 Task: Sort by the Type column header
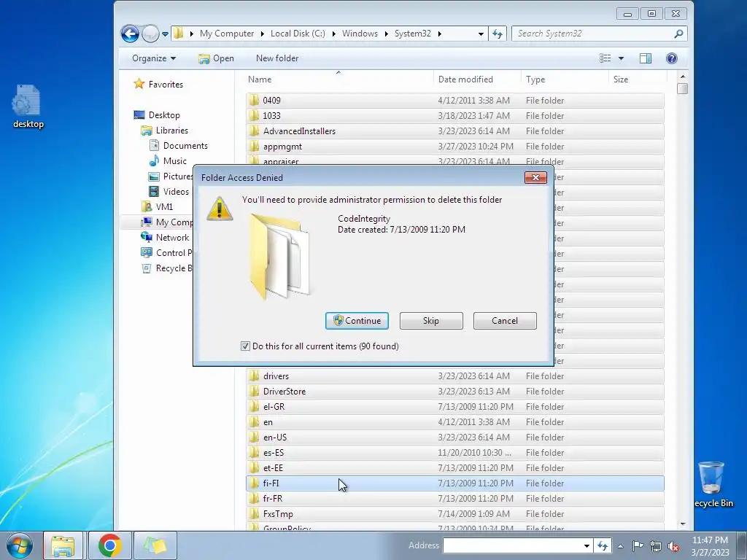[x=565, y=79]
